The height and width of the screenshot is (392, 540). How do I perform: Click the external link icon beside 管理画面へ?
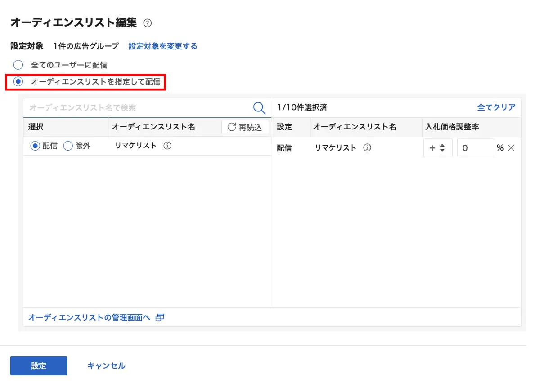(160, 317)
